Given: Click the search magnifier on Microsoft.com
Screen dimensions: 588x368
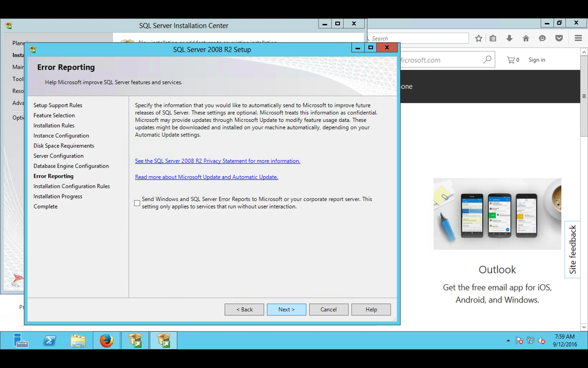Looking at the screenshot, I should (487, 60).
